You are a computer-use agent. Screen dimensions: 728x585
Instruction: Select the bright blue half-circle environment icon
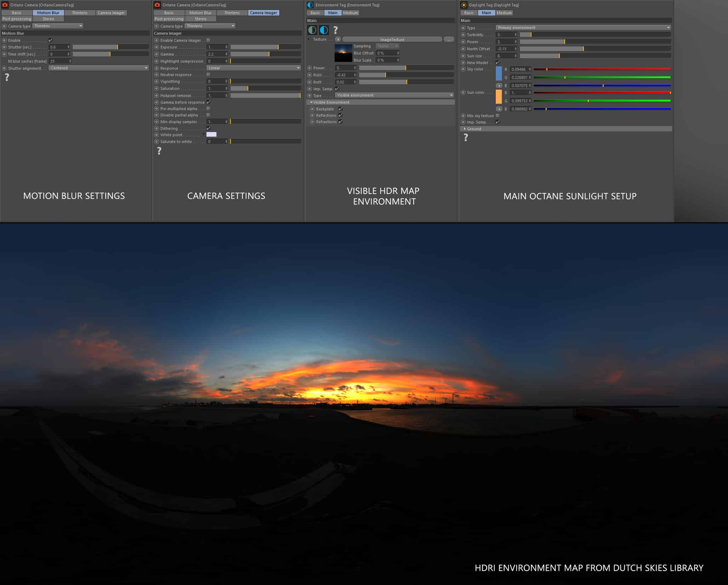coord(324,30)
